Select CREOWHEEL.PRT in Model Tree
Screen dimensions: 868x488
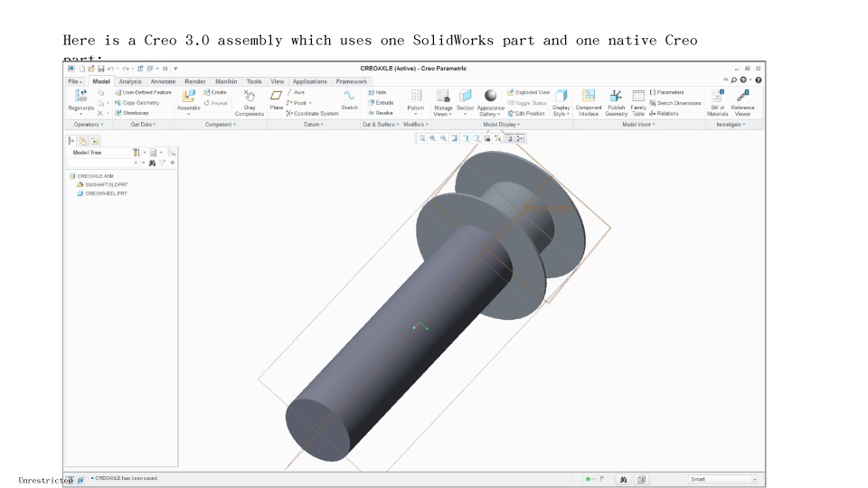click(x=102, y=193)
